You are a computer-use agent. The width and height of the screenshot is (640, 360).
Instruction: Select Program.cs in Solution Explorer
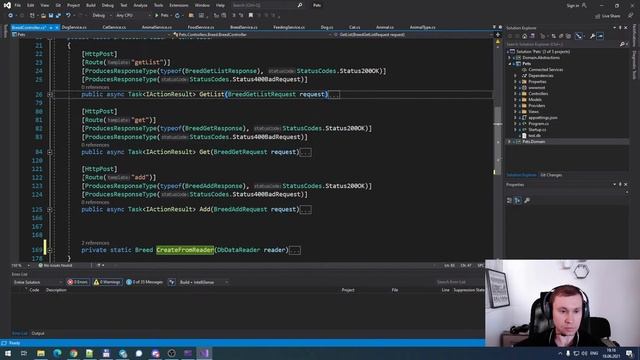coord(538,123)
